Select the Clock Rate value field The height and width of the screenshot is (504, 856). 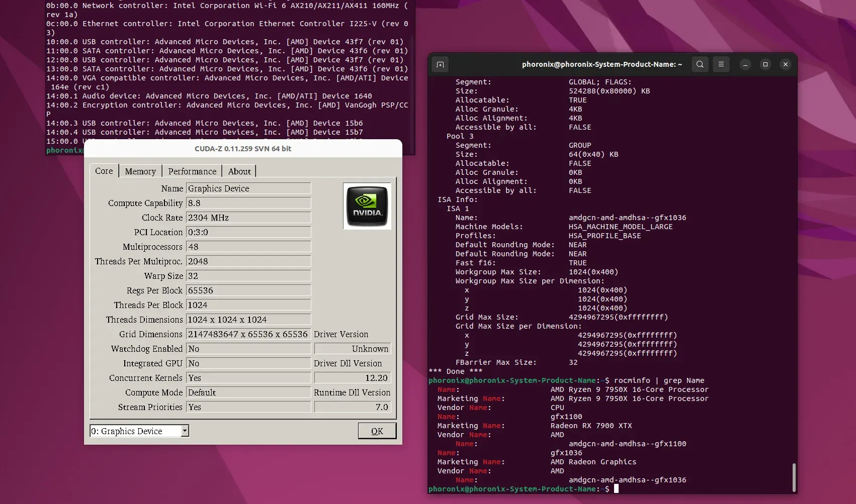click(248, 217)
